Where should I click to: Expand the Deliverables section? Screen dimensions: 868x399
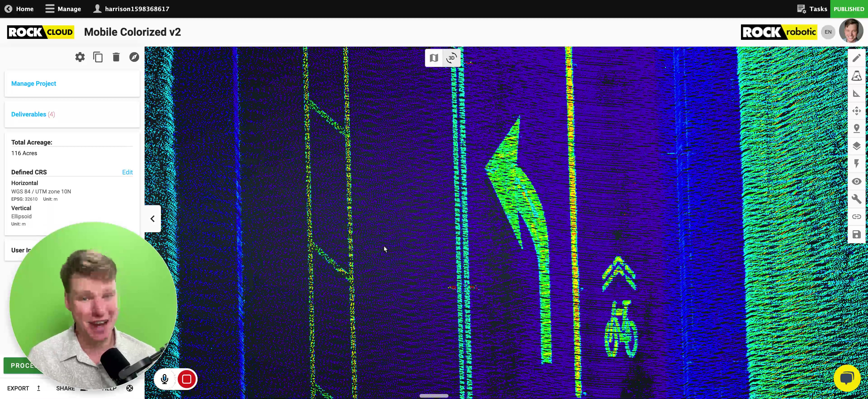click(29, 114)
